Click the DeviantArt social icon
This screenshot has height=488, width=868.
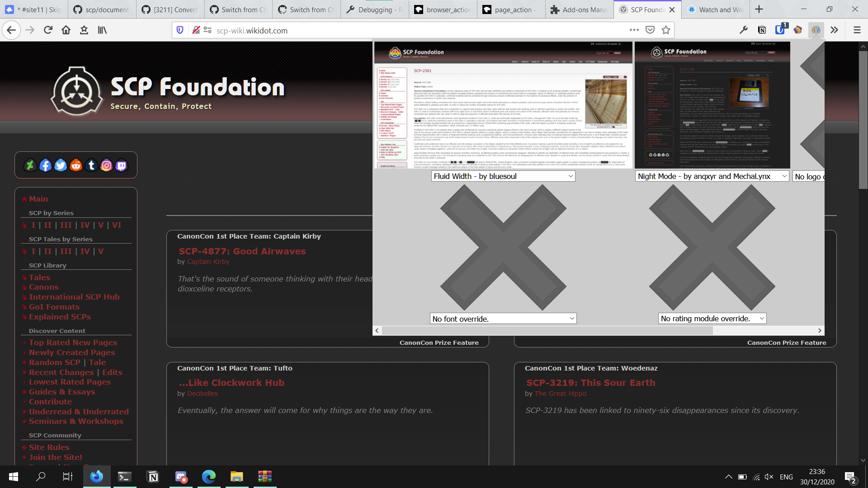click(30, 165)
